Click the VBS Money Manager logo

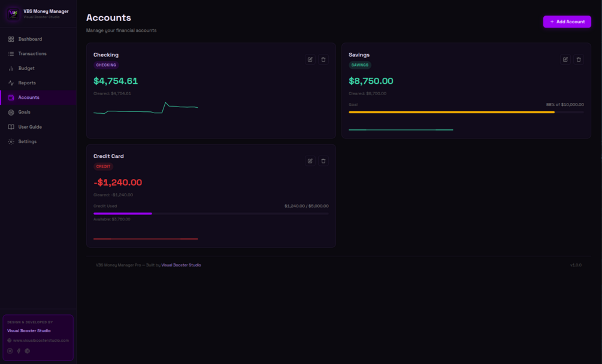(13, 14)
